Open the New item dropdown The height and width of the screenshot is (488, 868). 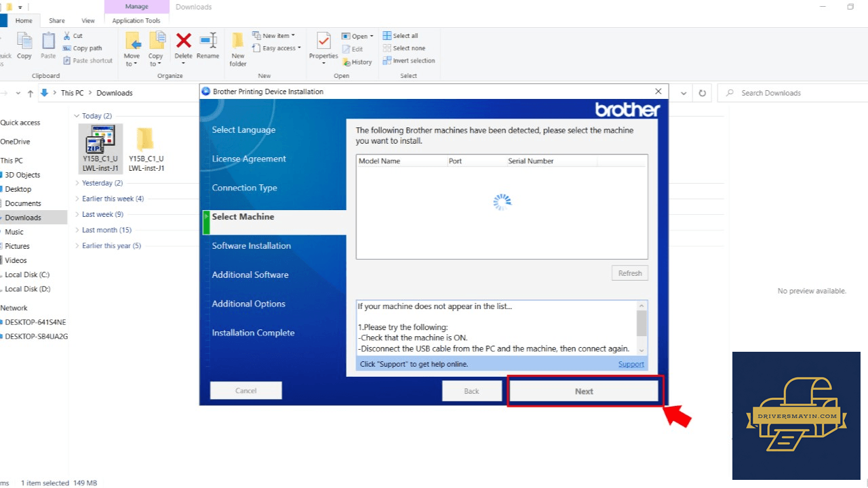[x=273, y=36]
